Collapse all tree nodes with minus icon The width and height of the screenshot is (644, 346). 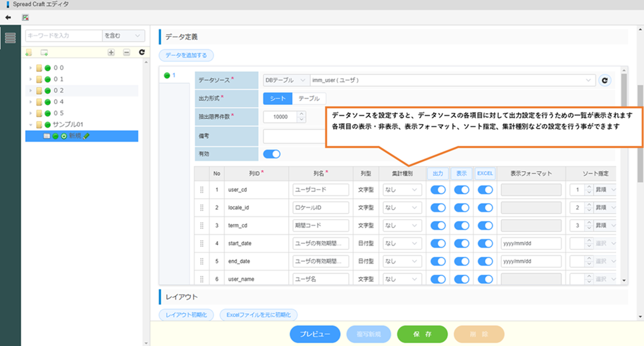126,52
